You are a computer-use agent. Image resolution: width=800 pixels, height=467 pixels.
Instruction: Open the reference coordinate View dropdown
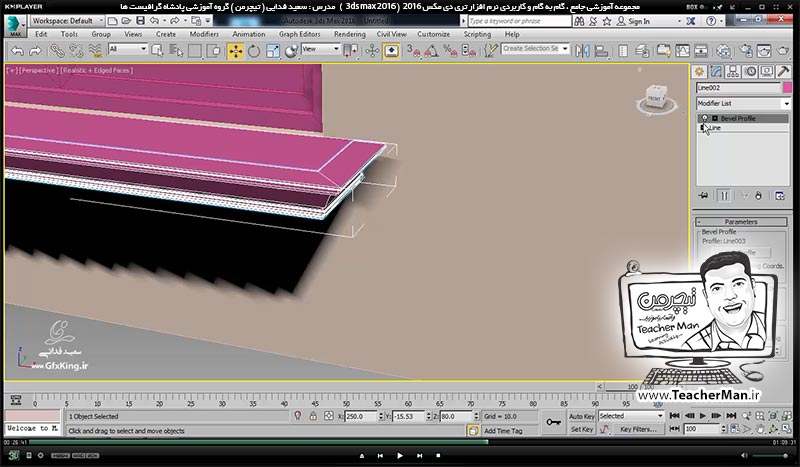pos(320,49)
